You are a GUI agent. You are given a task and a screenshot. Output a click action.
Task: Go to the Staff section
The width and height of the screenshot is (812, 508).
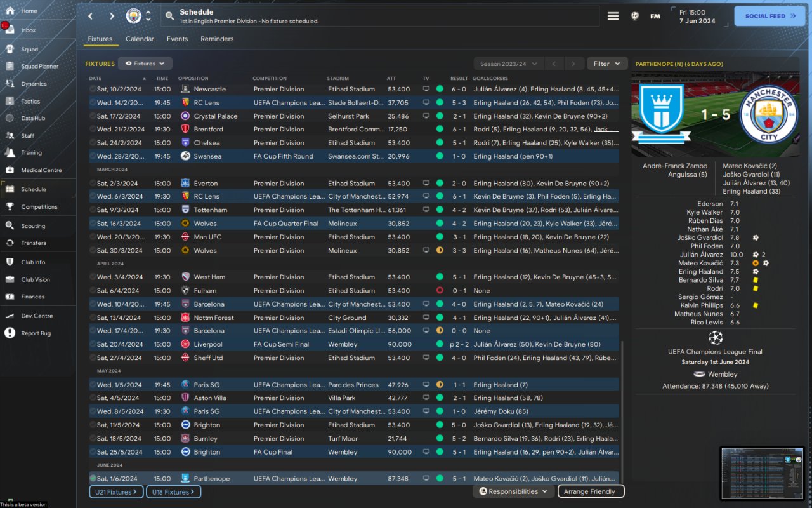pyautogui.click(x=28, y=135)
